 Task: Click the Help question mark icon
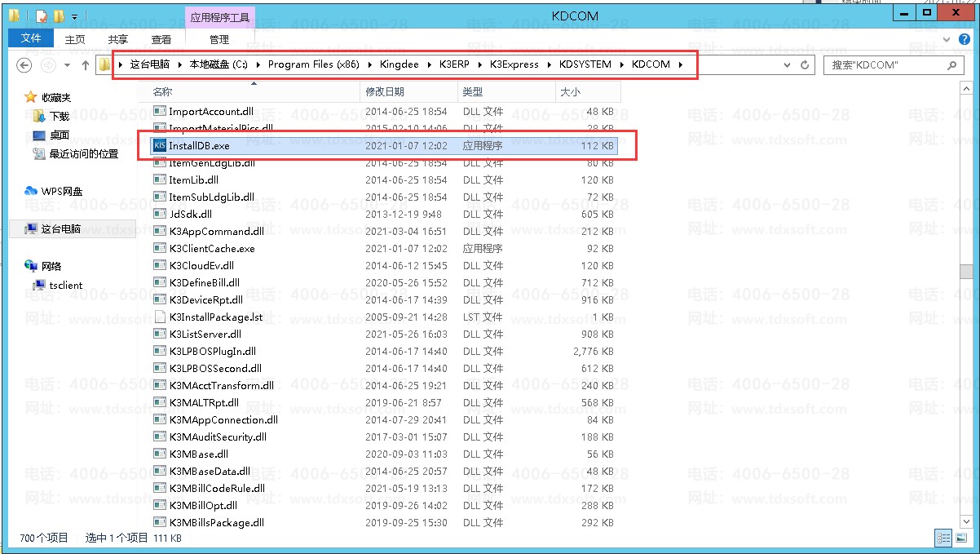(x=965, y=39)
